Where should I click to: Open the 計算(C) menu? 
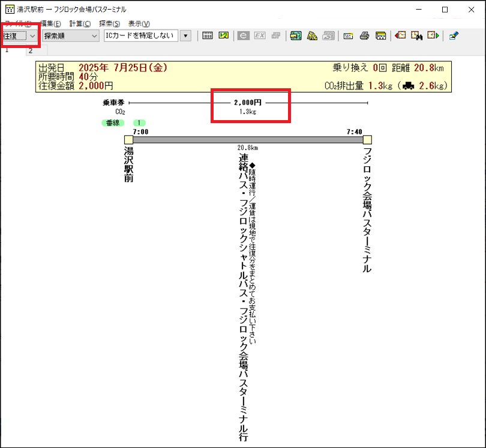(80, 23)
